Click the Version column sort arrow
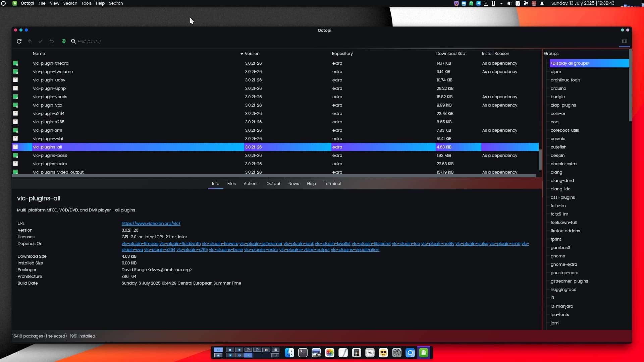The image size is (644, 362). tap(242, 54)
